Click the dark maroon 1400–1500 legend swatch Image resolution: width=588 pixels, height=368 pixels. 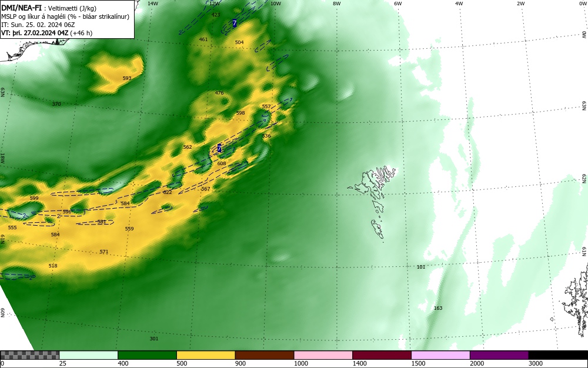click(382, 355)
